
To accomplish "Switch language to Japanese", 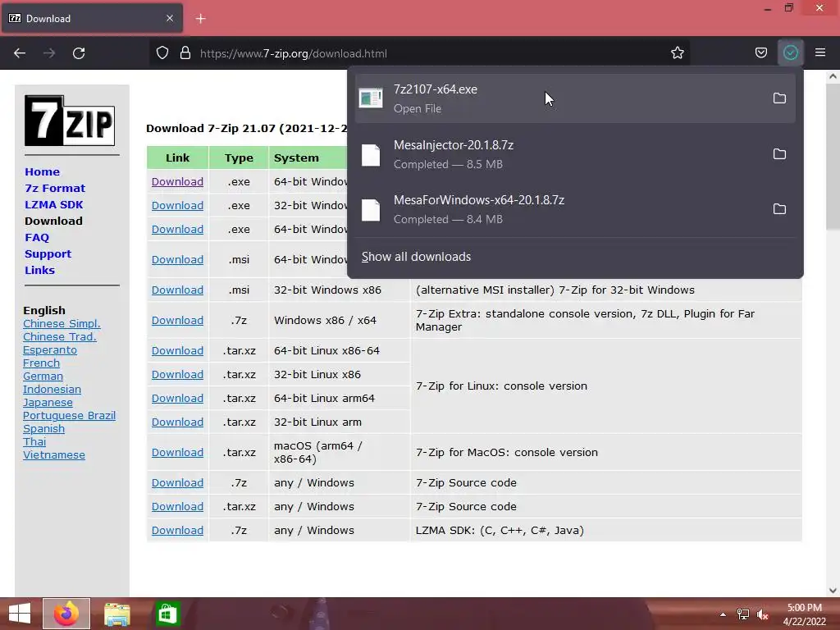I will [x=48, y=402].
